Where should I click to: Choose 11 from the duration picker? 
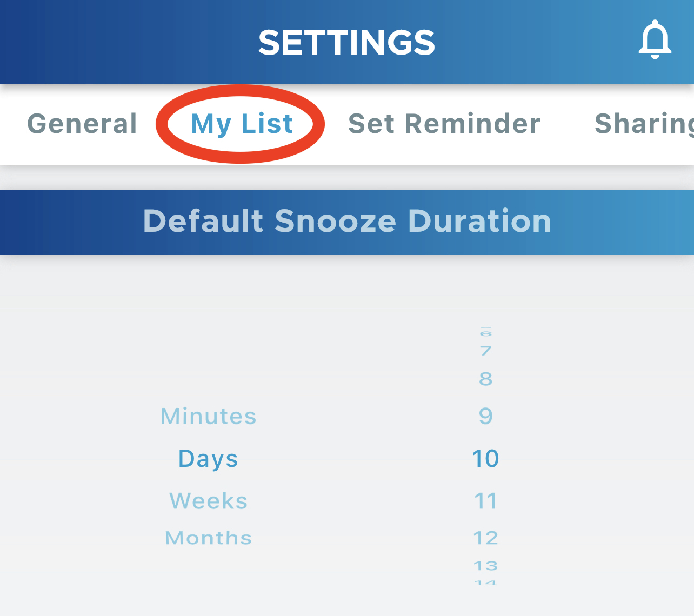485,500
